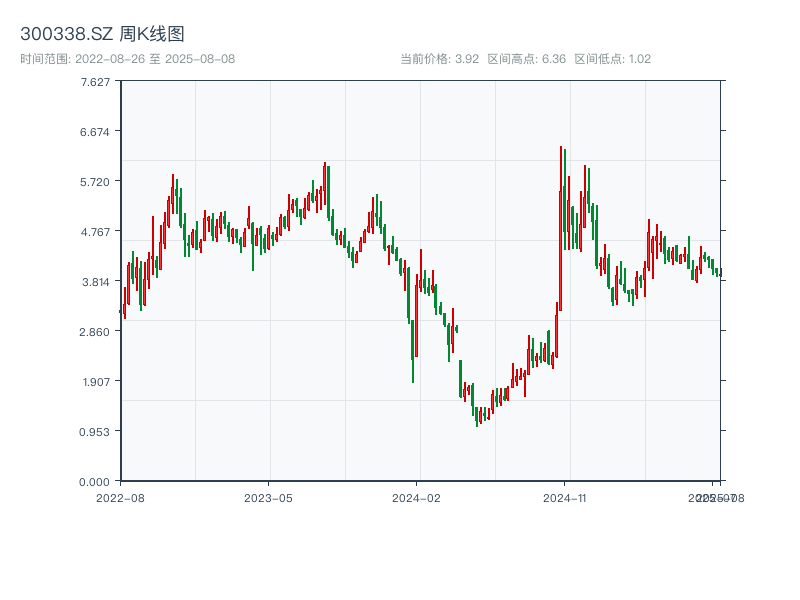Viewport: 800px width, 600px height.
Task: Click the y-axis value 6.674
Action: click(x=94, y=132)
